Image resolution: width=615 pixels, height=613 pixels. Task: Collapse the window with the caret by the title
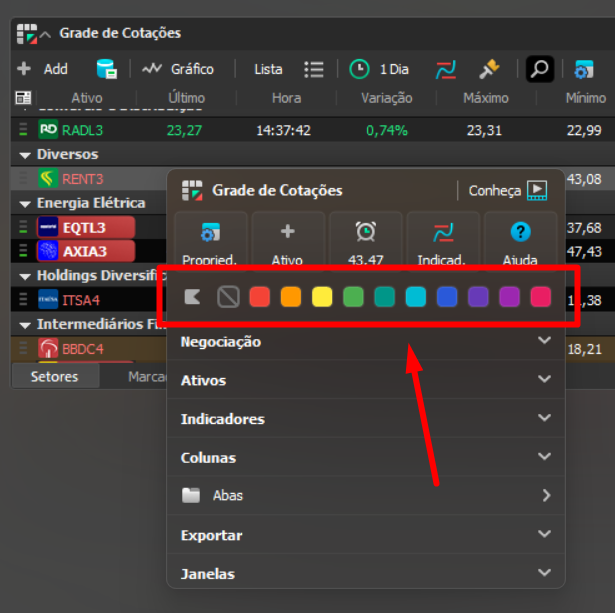(45, 35)
